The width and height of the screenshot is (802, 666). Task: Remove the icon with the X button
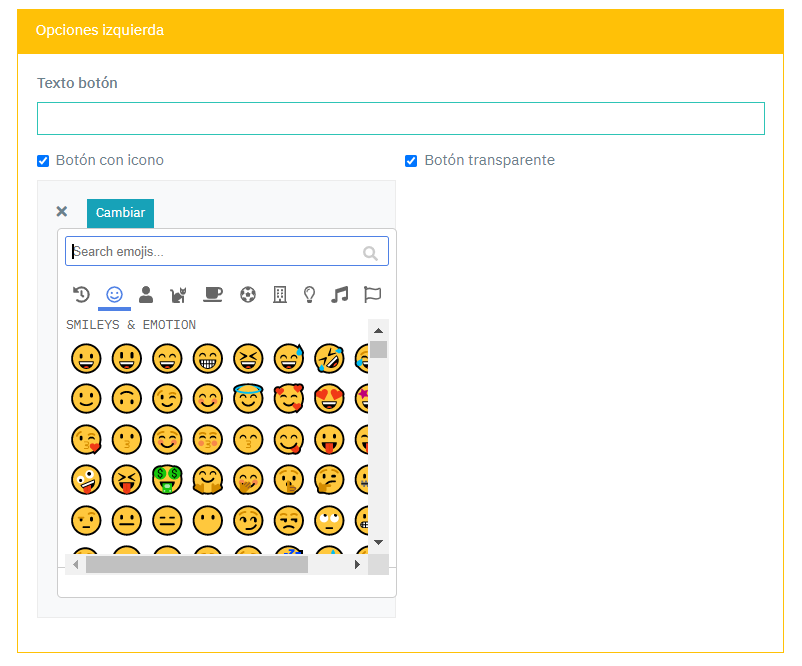point(62,212)
